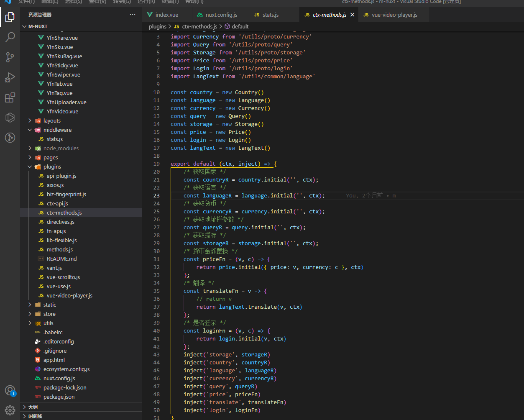Viewport: 524px width, 420px height.
Task: Open the Manage settings gear icon
Action: pyautogui.click(x=10, y=410)
